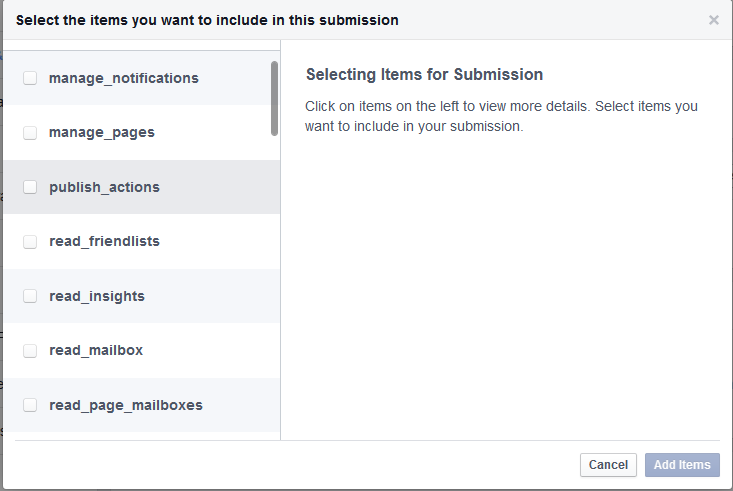The width and height of the screenshot is (733, 491).
Task: Click the dialog title text
Action: (x=207, y=20)
